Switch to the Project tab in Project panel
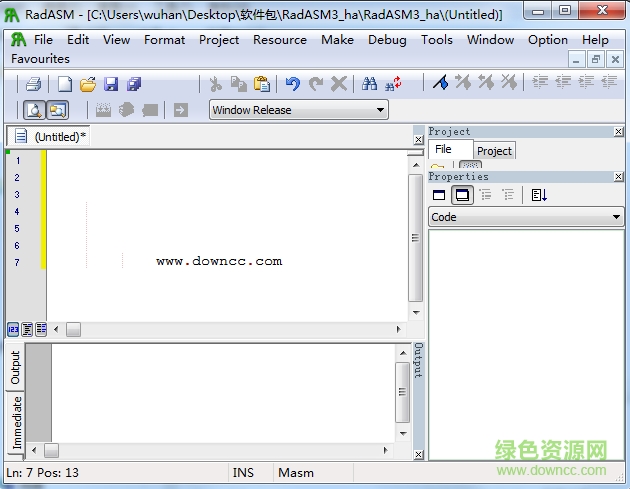Viewport: 630px width, 489px height. pyautogui.click(x=494, y=151)
